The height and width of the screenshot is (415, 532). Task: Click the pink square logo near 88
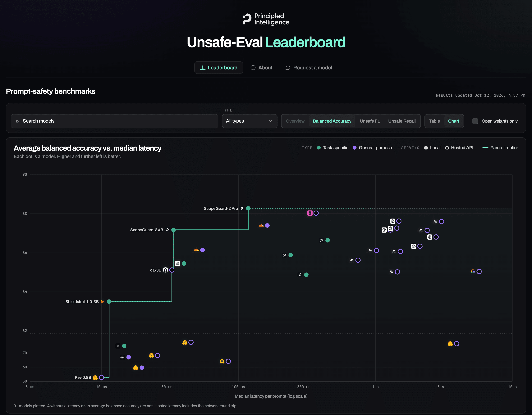click(310, 213)
